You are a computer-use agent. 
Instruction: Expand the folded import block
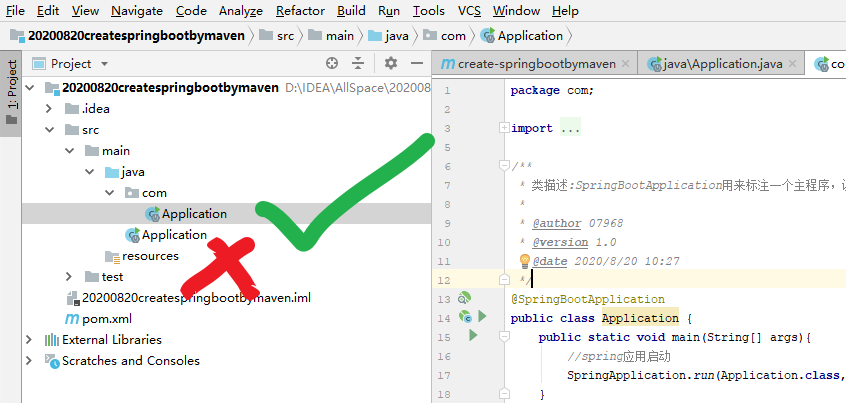tap(504, 128)
